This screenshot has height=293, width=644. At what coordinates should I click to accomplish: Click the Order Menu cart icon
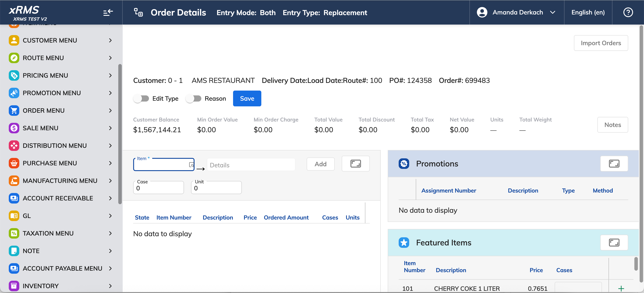tap(14, 110)
